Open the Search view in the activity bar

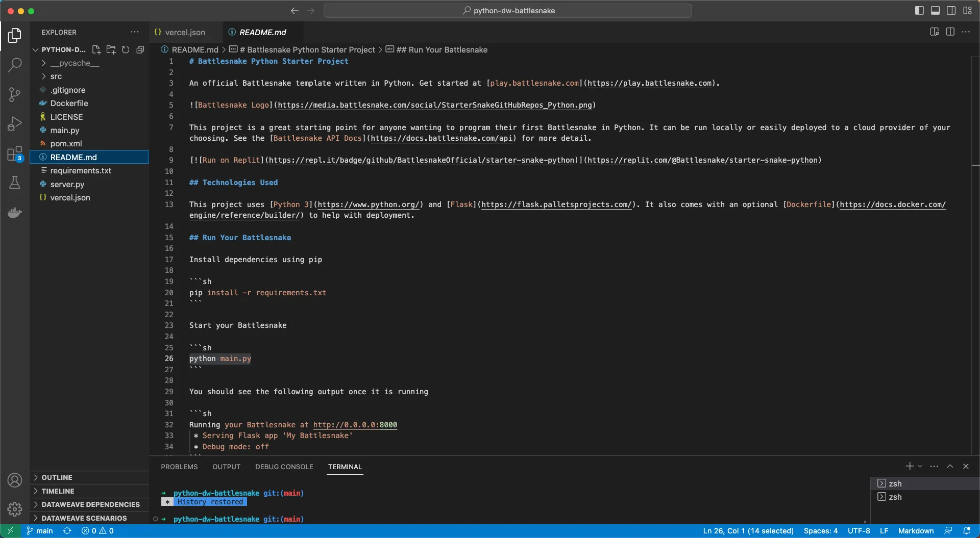pos(15,65)
